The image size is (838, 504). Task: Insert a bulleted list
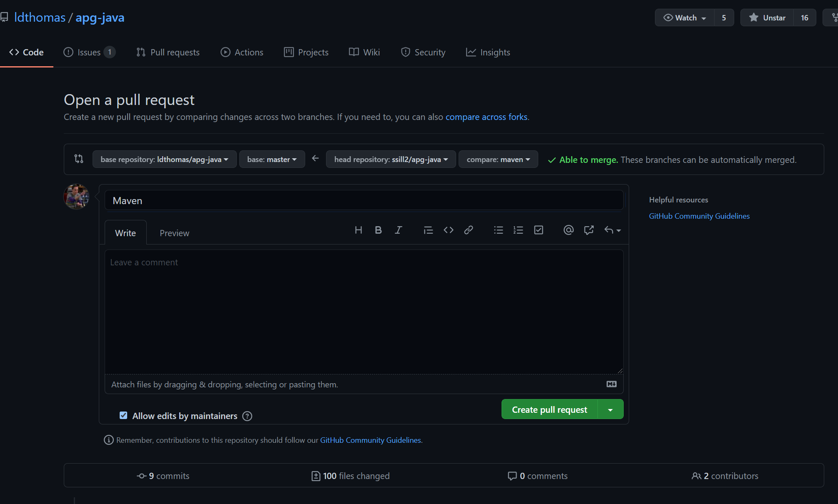tap(499, 230)
